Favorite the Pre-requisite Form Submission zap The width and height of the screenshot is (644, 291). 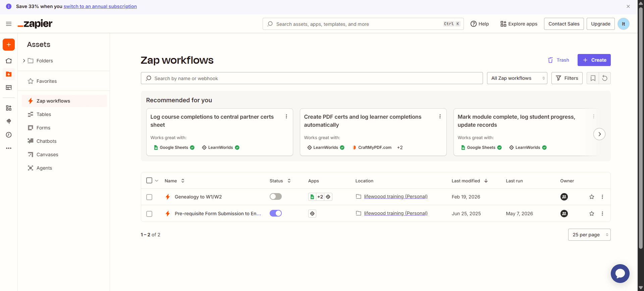pyautogui.click(x=592, y=214)
